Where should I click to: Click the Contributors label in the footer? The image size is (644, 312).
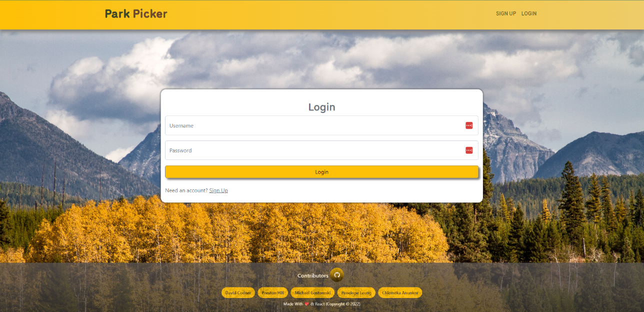coord(312,275)
